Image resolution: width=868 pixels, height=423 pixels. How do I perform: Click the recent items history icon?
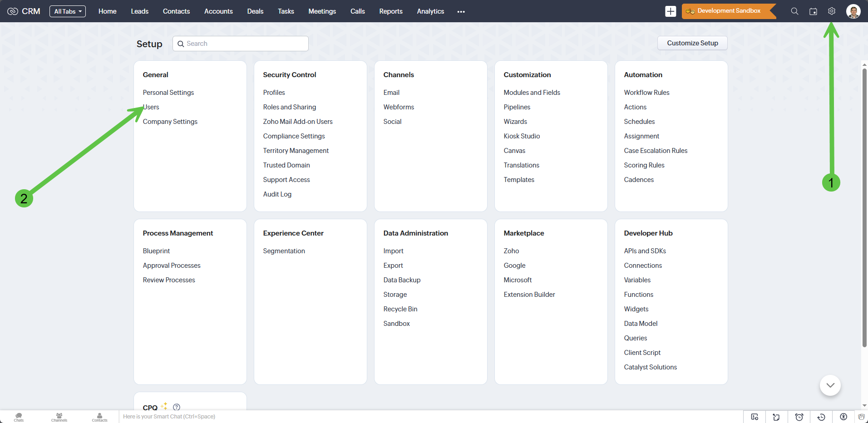821,417
